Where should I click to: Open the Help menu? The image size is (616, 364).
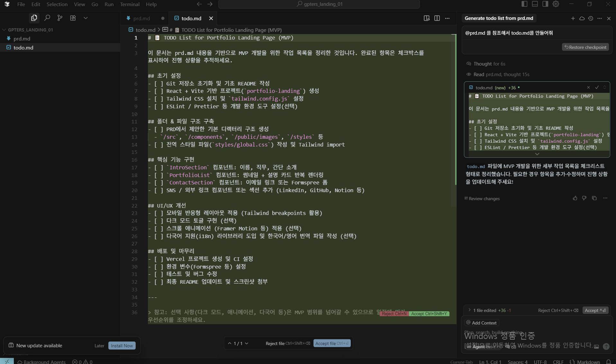pos(151,4)
